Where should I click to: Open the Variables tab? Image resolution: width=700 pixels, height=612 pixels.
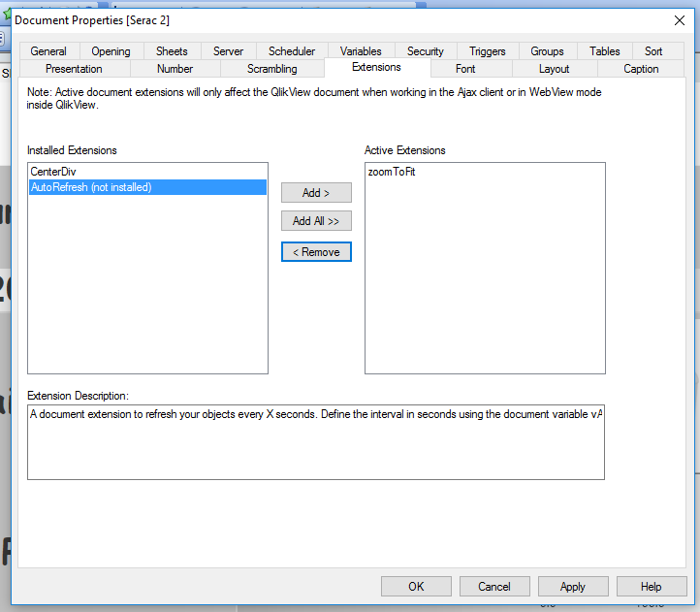click(x=361, y=51)
